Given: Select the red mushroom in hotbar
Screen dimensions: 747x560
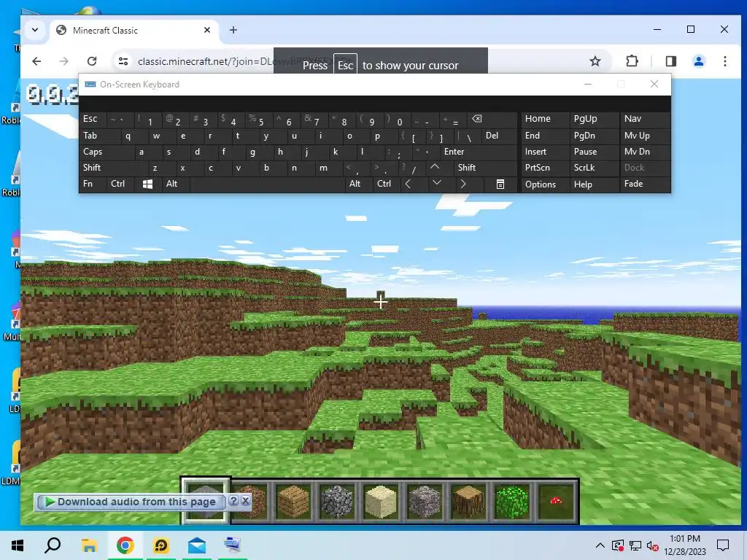Looking at the screenshot, I should tap(556, 501).
